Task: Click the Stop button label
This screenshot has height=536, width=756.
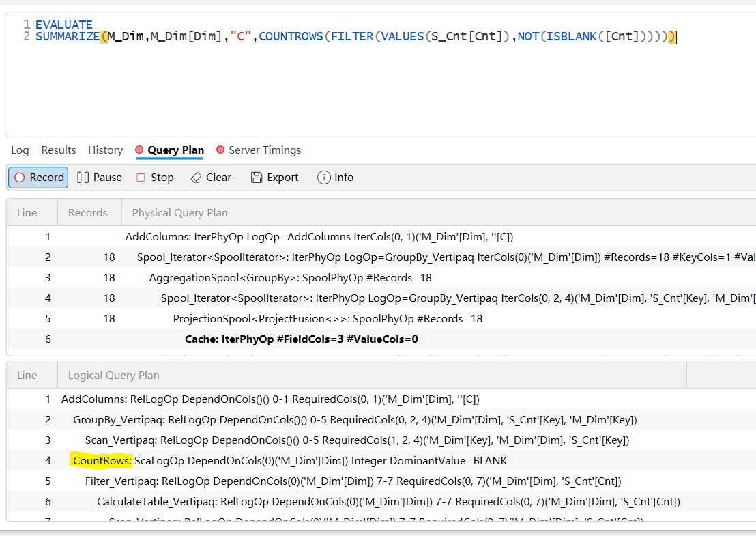Action: 162,178
